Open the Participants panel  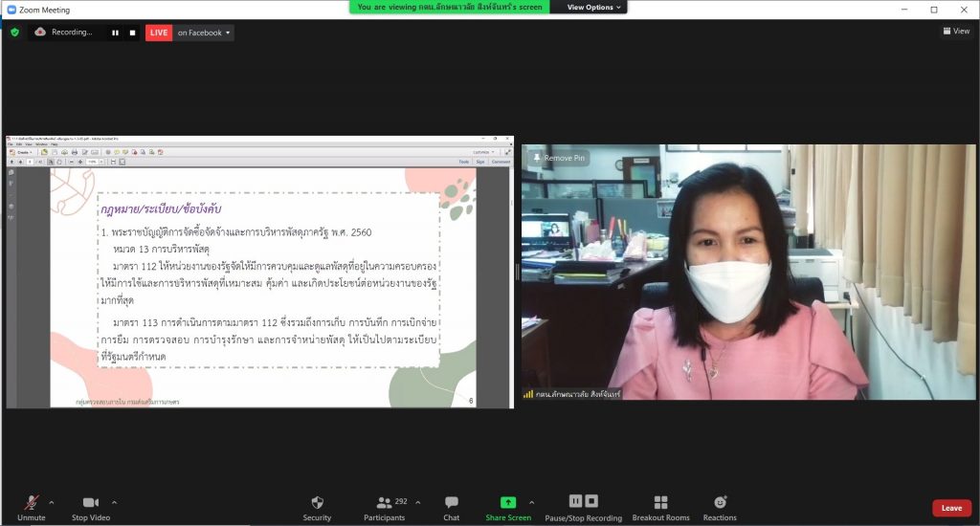pos(384,502)
